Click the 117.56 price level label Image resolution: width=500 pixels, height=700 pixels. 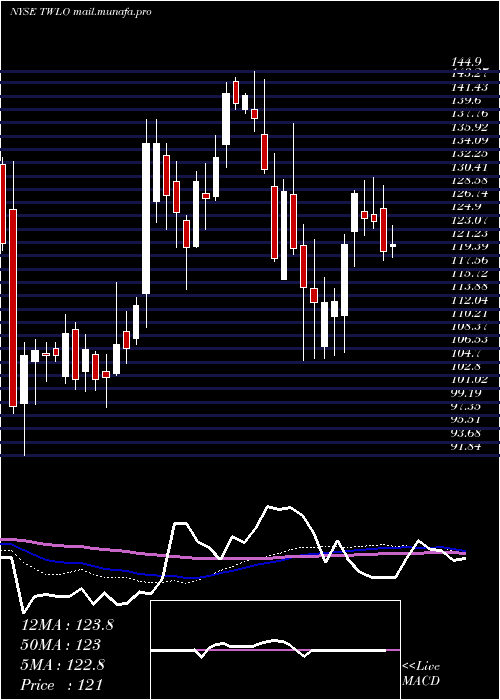coord(470,260)
